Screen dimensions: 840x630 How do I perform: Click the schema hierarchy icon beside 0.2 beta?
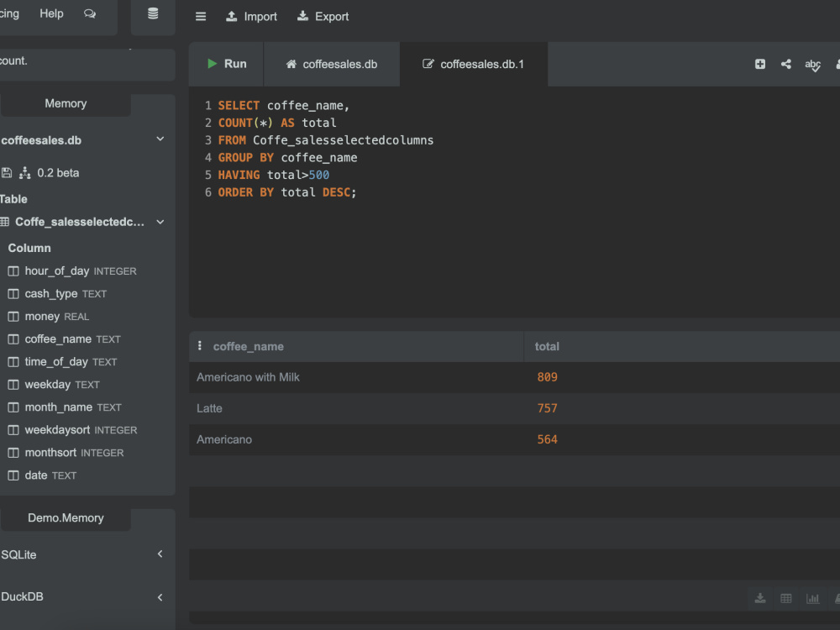pos(24,172)
